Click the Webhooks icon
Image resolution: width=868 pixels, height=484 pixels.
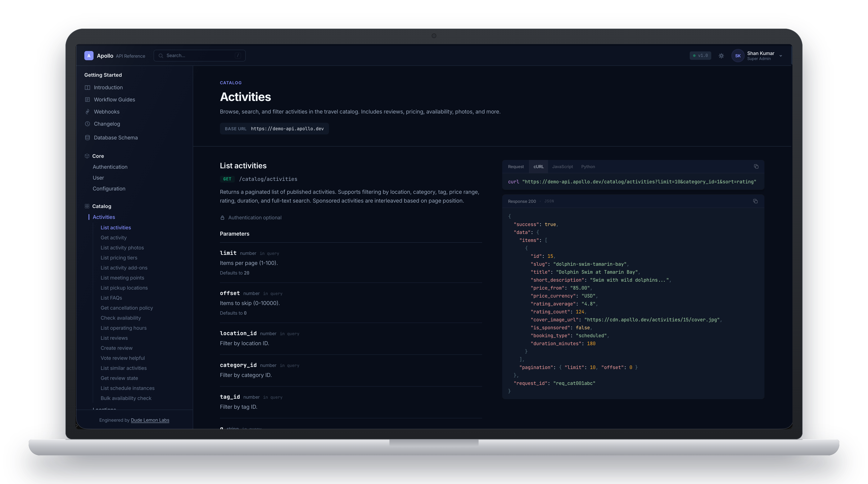pos(87,112)
